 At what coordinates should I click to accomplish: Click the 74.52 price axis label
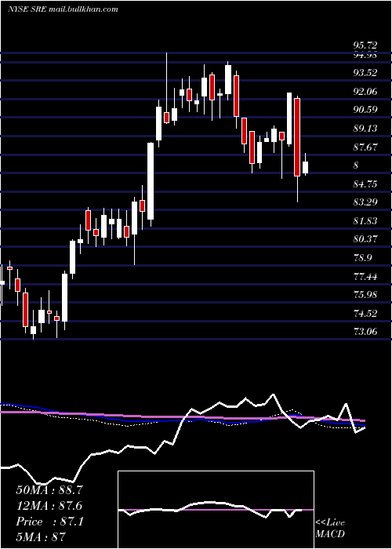point(366,314)
